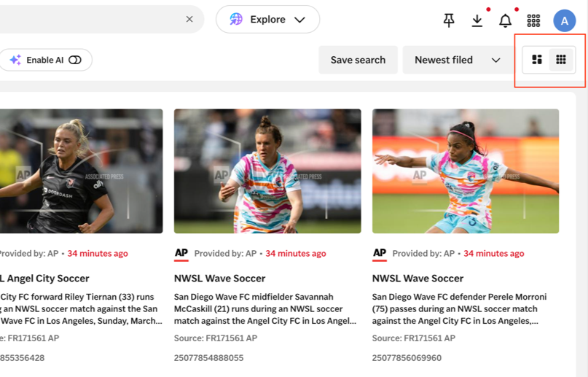Click 34 minutes ago on Angel City card
Viewport: 588px width, 377px height.
(x=98, y=254)
